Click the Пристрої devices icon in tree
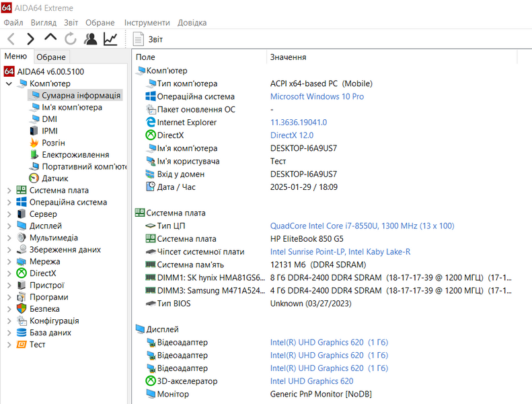The width and height of the screenshot is (532, 404). coord(22,285)
